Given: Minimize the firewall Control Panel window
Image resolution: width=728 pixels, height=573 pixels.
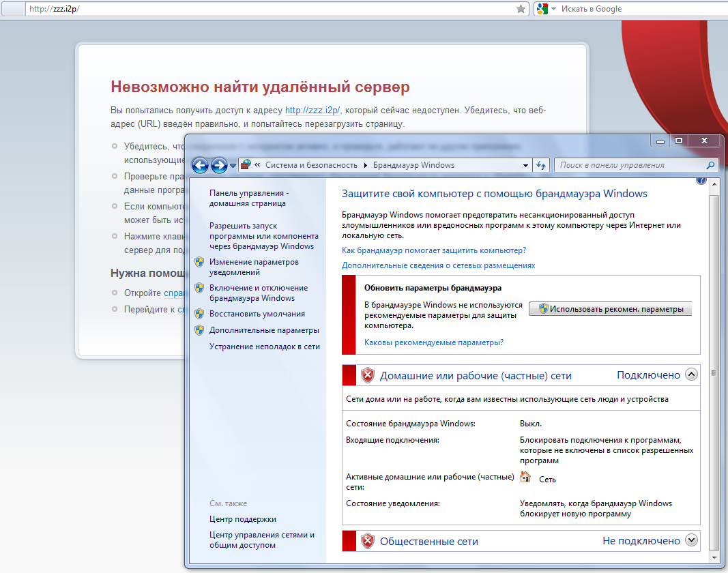Looking at the screenshot, I should click(x=660, y=141).
